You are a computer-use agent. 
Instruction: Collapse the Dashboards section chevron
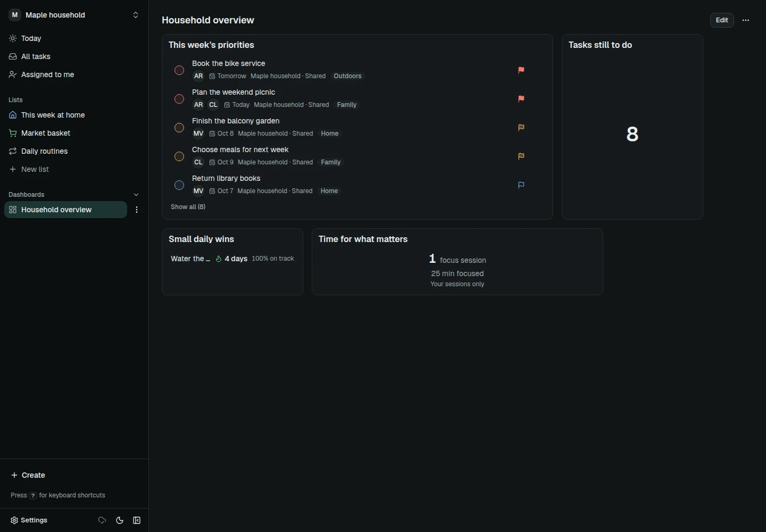(136, 195)
